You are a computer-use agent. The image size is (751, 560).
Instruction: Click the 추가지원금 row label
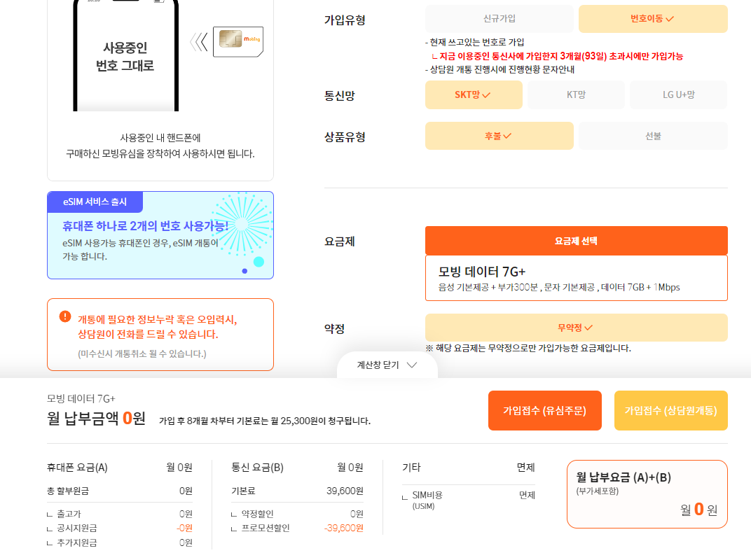click(76, 542)
